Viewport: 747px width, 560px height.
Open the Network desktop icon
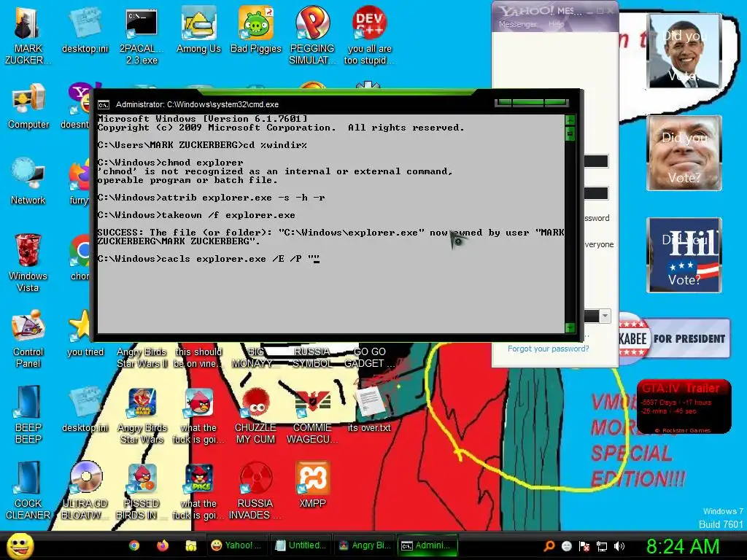[28, 182]
